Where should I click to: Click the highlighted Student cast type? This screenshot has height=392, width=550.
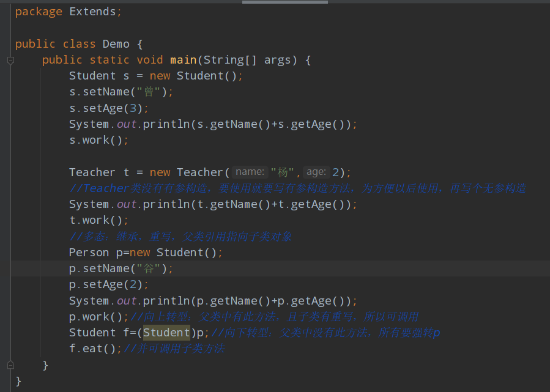point(166,333)
